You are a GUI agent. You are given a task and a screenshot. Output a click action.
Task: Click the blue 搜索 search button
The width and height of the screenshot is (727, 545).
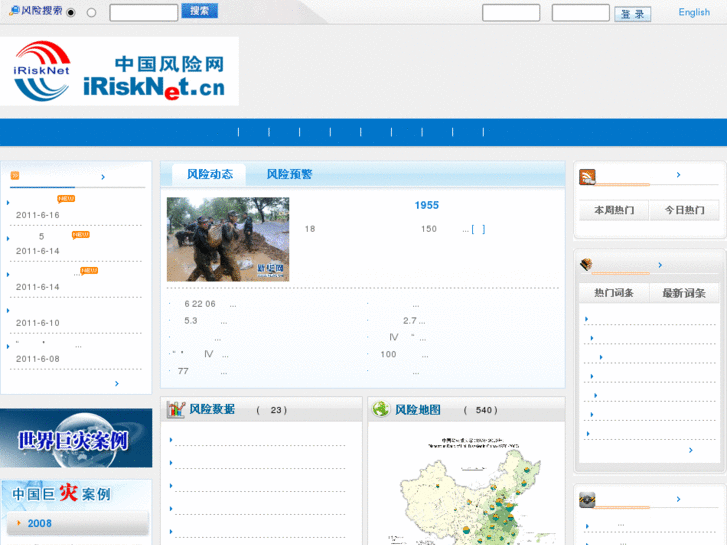199,11
